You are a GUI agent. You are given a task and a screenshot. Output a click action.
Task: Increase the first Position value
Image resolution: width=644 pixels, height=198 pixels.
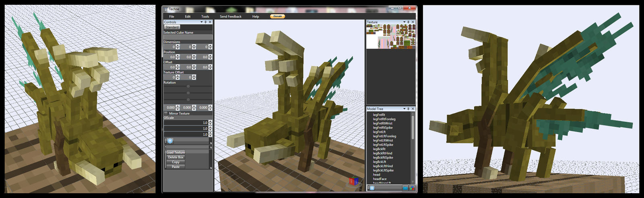point(178,56)
